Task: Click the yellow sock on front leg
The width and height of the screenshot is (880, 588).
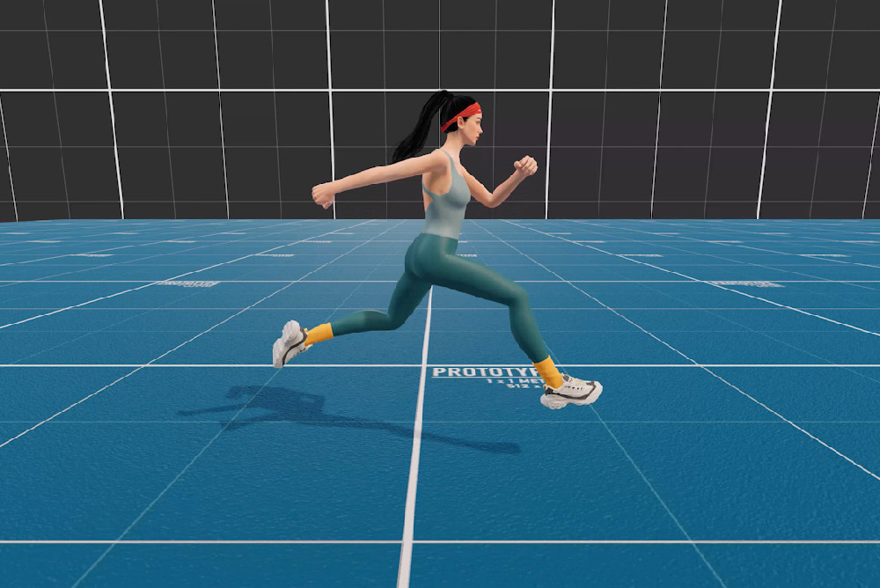Action: tap(547, 371)
